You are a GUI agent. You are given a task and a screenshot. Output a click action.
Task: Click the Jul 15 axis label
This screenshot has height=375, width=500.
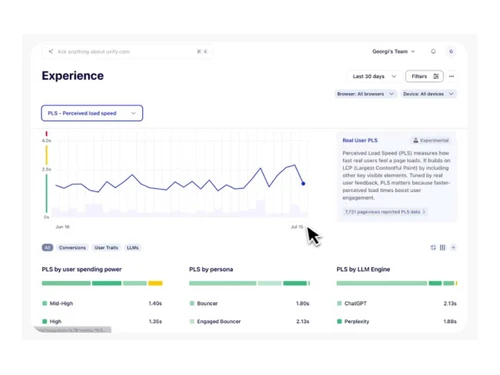tap(297, 227)
